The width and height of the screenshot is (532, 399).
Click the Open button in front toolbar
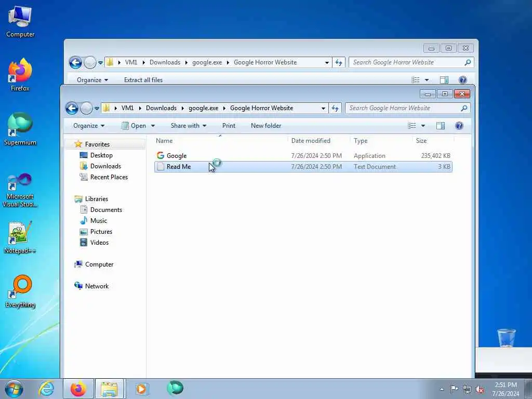[x=134, y=126]
